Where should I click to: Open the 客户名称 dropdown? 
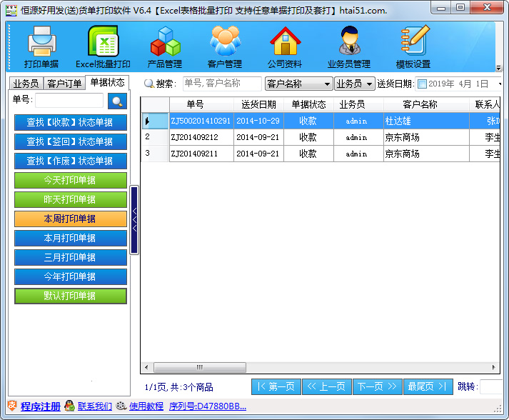tap(298, 84)
